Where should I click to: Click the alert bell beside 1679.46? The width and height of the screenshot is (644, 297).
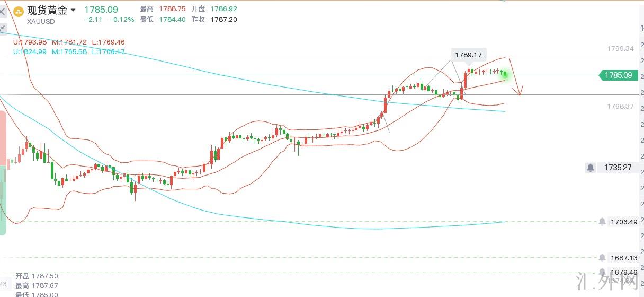point(602,273)
